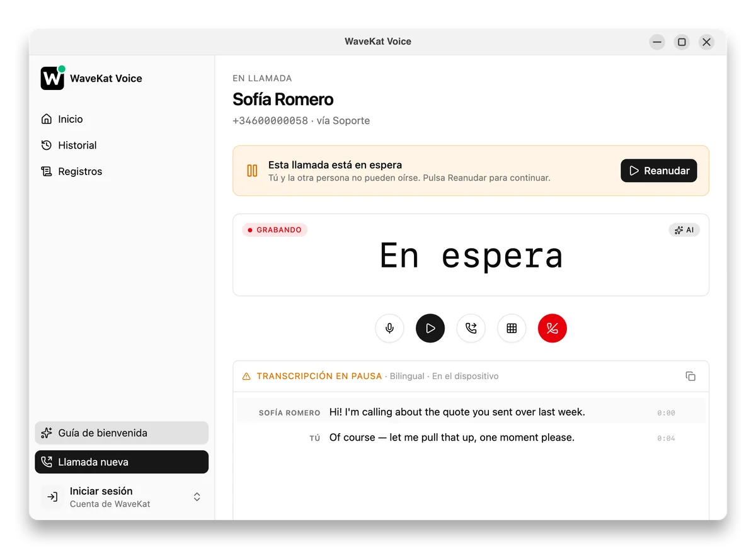This screenshot has width=756, height=549.
Task: Click the sparkle icon in Guía de bienvenida
Action: point(47,433)
